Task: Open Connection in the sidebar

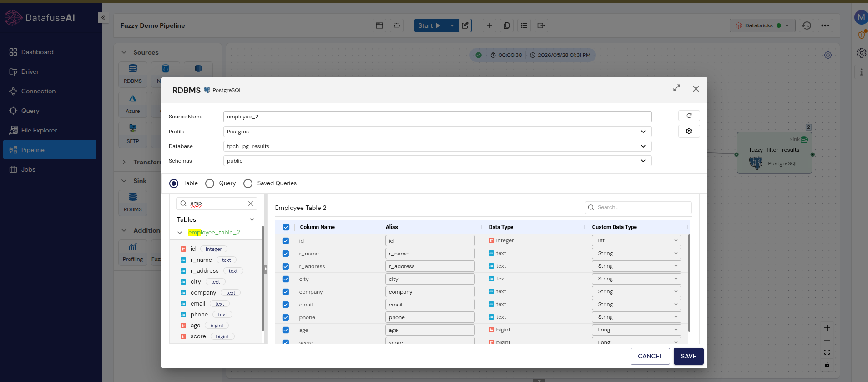Action: [x=50, y=91]
